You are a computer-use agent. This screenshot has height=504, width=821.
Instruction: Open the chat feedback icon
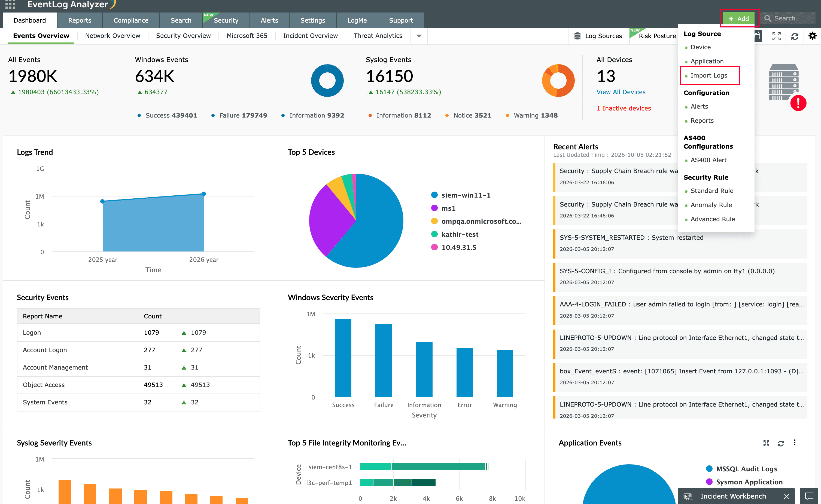(x=809, y=496)
